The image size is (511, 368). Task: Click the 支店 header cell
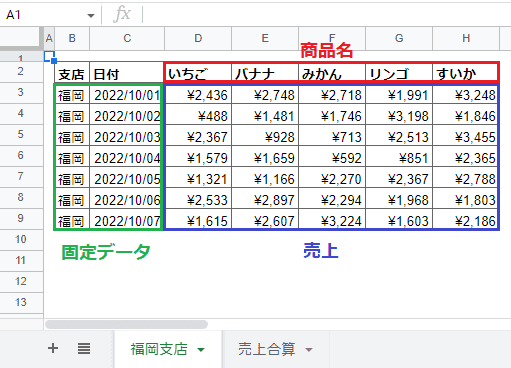[x=72, y=72]
